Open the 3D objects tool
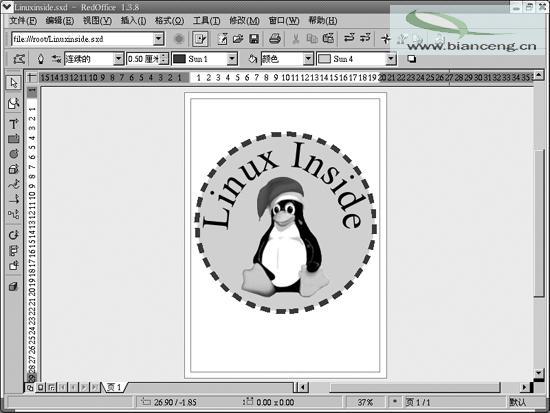The image size is (550, 413). click(14, 169)
